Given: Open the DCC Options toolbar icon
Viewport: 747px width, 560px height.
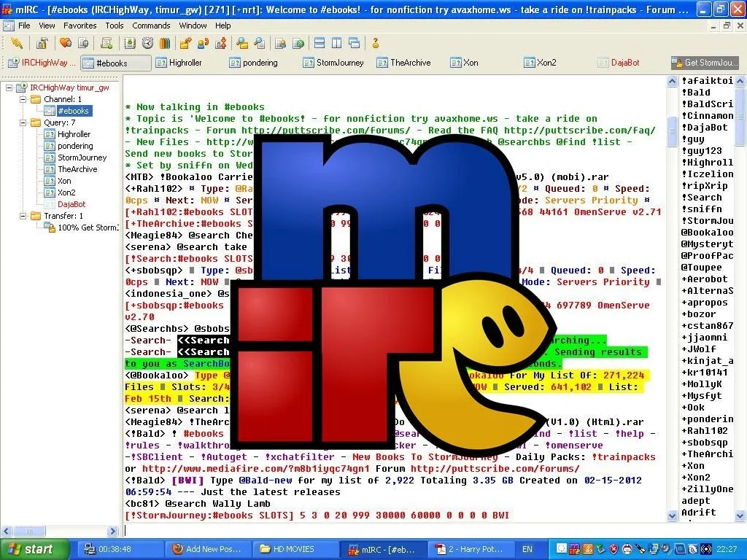Looking at the screenshot, I should [x=221, y=43].
